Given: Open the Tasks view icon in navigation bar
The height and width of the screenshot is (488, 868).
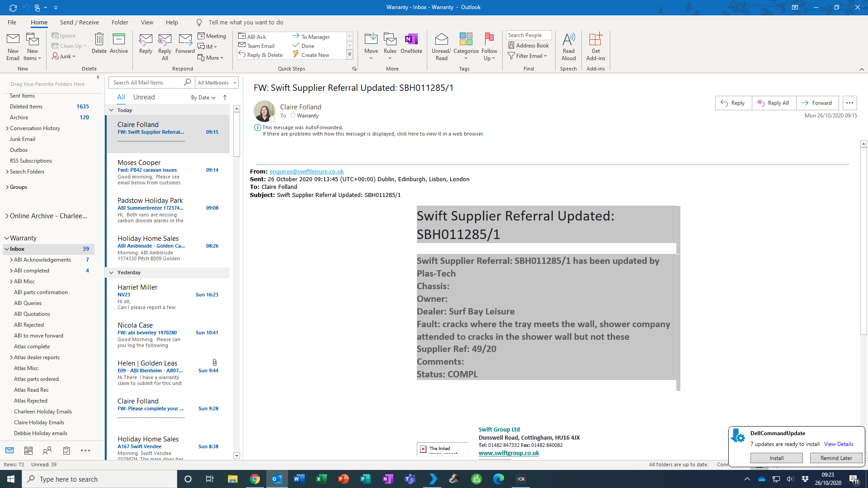Looking at the screenshot, I should pyautogui.click(x=66, y=450).
